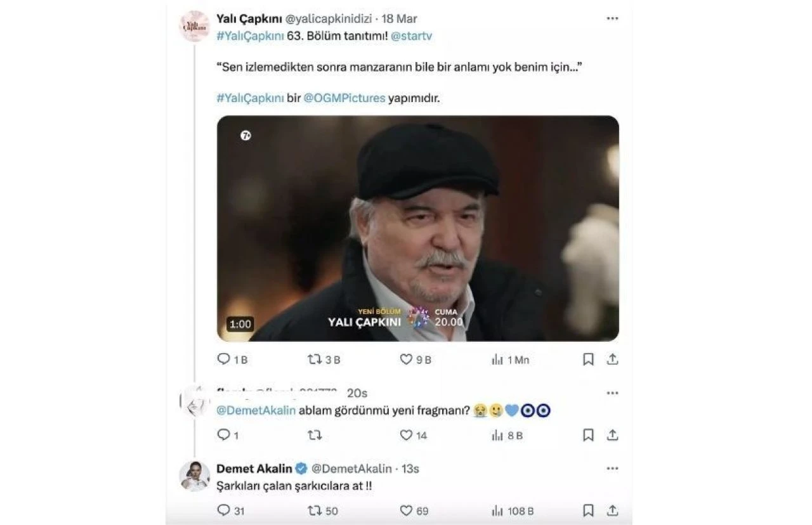Bookmark the Yalı Çapkını trailer tweet
Viewport: 812px width, 525px height.
[x=587, y=358]
